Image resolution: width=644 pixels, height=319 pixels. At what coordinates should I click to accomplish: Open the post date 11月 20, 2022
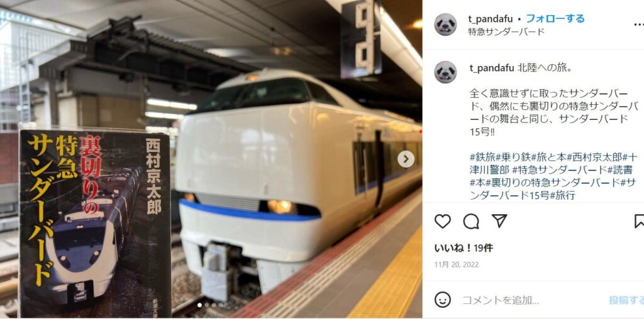coord(457,265)
